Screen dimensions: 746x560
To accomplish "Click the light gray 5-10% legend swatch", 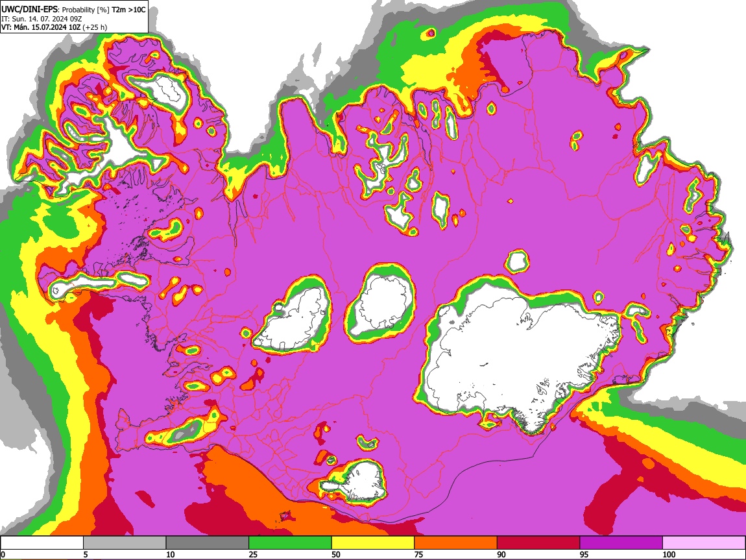I will click(125, 542).
